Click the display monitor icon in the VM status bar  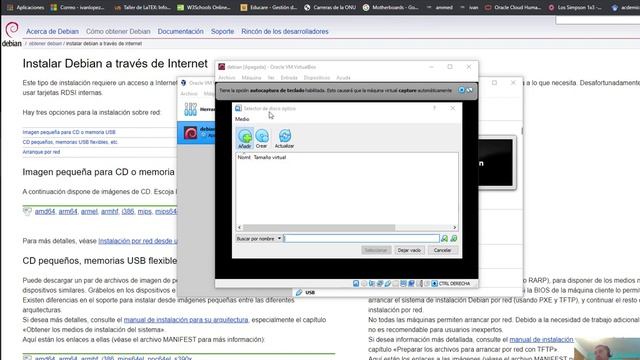point(403,283)
